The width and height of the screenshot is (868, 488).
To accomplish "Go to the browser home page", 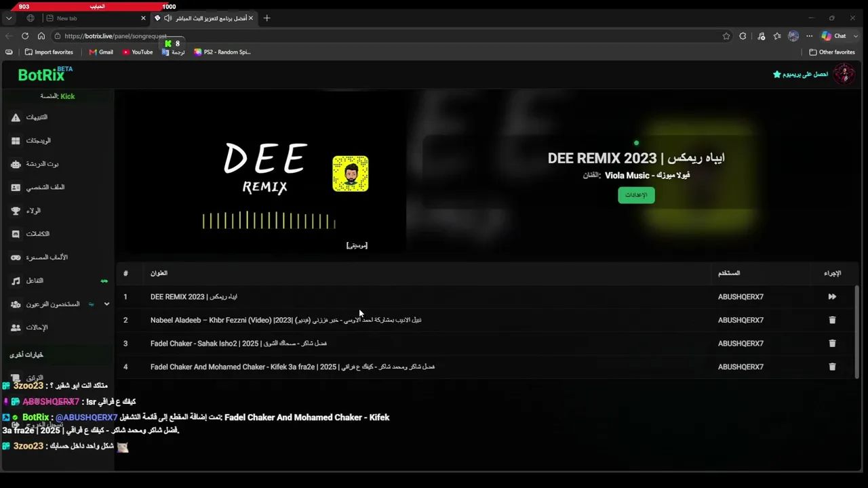I will point(41,36).
